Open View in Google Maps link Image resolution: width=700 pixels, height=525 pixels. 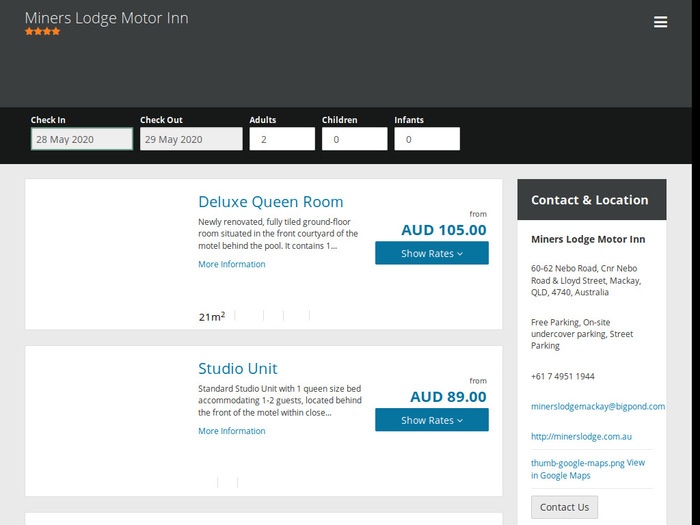click(x=588, y=469)
